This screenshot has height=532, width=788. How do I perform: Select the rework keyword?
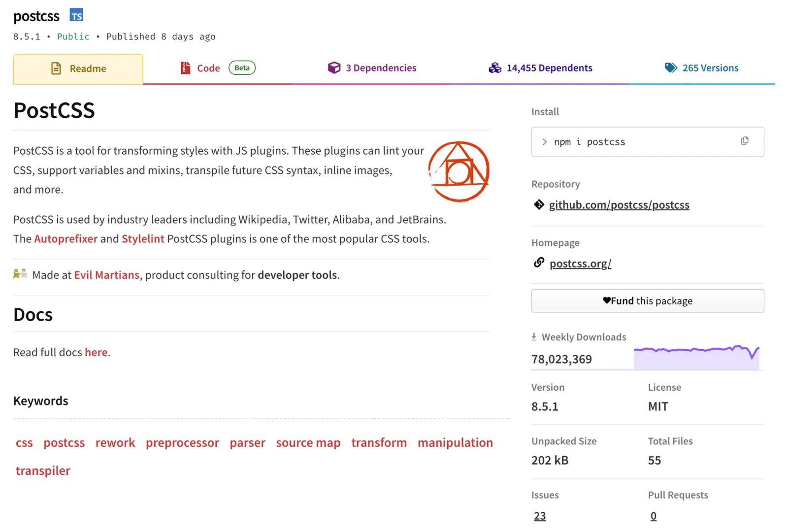[115, 443]
